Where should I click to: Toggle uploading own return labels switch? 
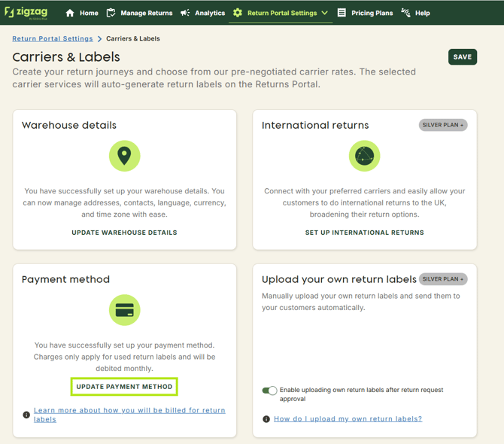tap(269, 391)
